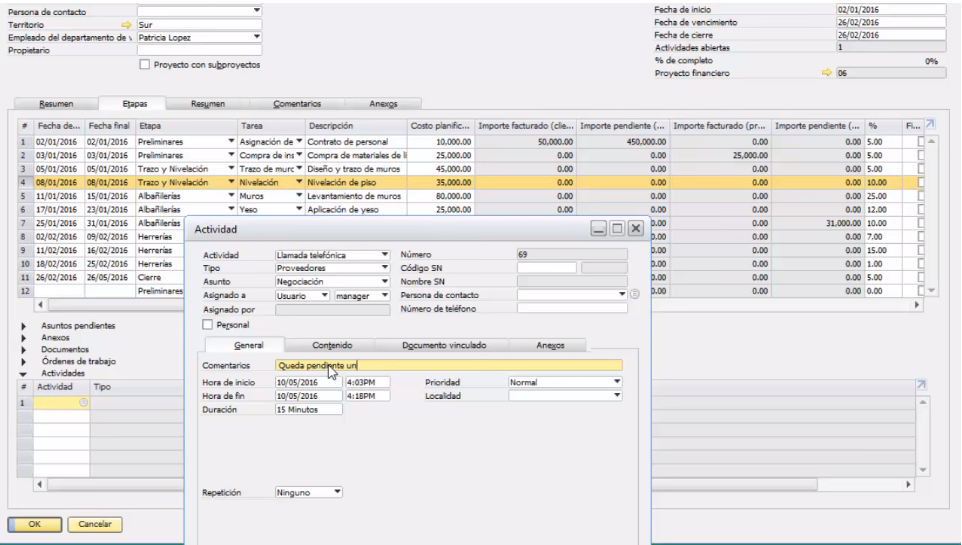962x545 pixels.
Task: Open the Prioridad dropdown set to Normal
Action: 617,382
